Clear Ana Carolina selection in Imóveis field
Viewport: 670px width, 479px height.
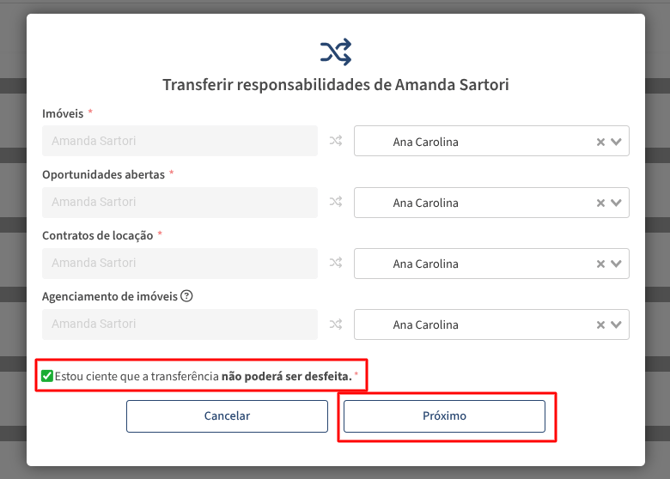(x=600, y=142)
